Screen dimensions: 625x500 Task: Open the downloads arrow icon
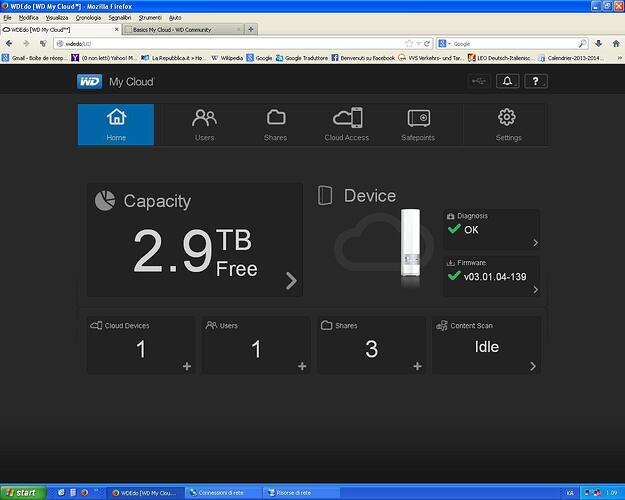598,43
